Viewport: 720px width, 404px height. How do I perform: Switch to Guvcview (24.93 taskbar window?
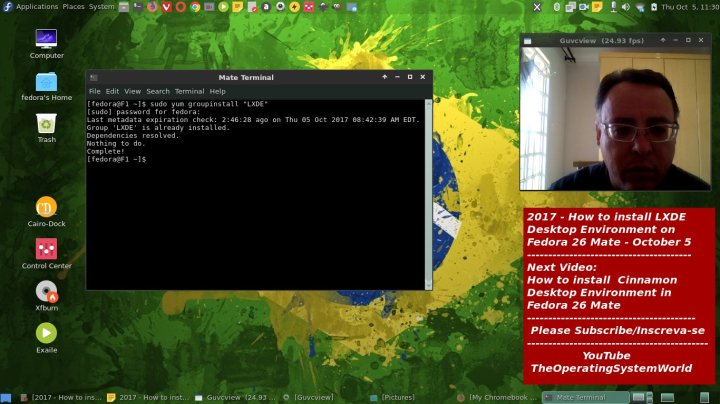pos(236,398)
